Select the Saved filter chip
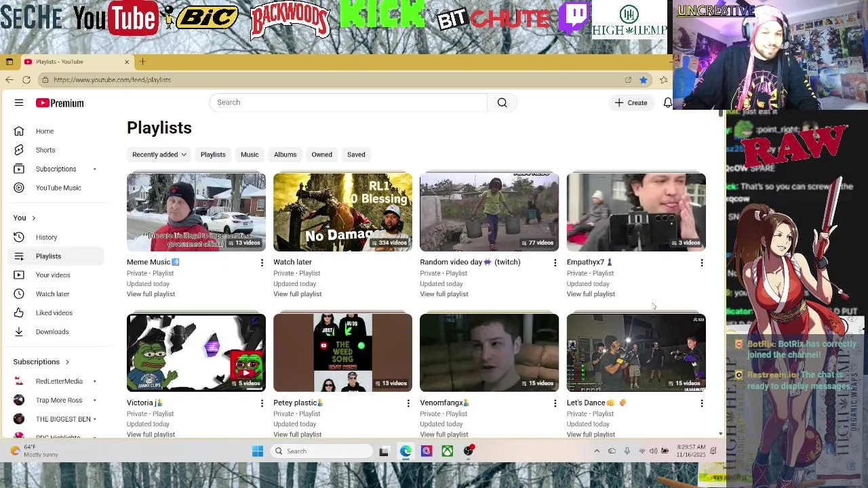The image size is (868, 488). pyautogui.click(x=356, y=155)
